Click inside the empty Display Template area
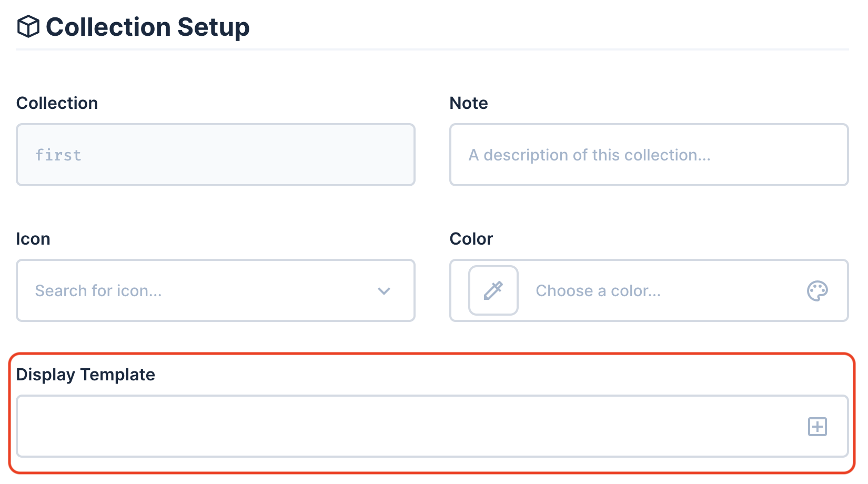Image resolution: width=868 pixels, height=484 pixels. (368, 427)
